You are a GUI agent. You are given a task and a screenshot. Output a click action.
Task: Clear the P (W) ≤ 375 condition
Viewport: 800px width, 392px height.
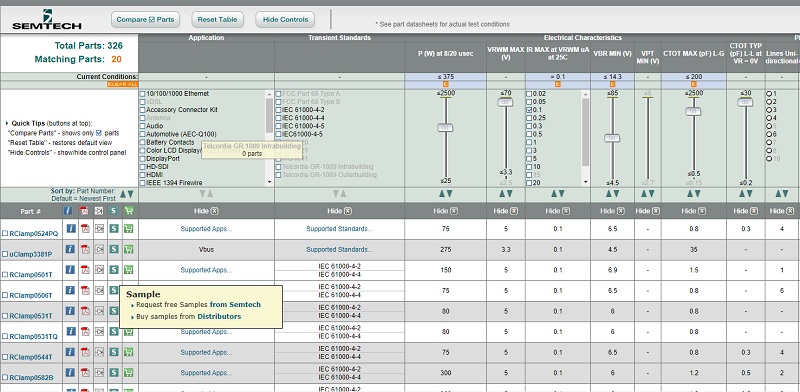pos(445,84)
